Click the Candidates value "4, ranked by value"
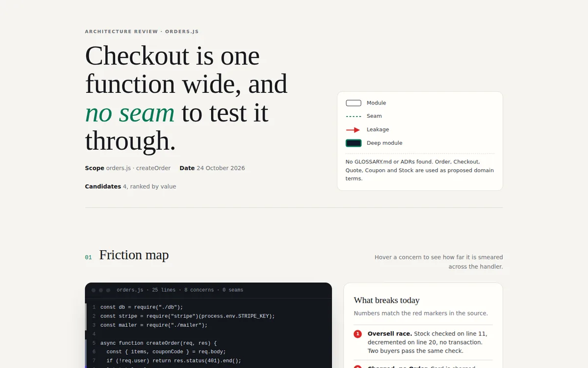 pos(149,186)
